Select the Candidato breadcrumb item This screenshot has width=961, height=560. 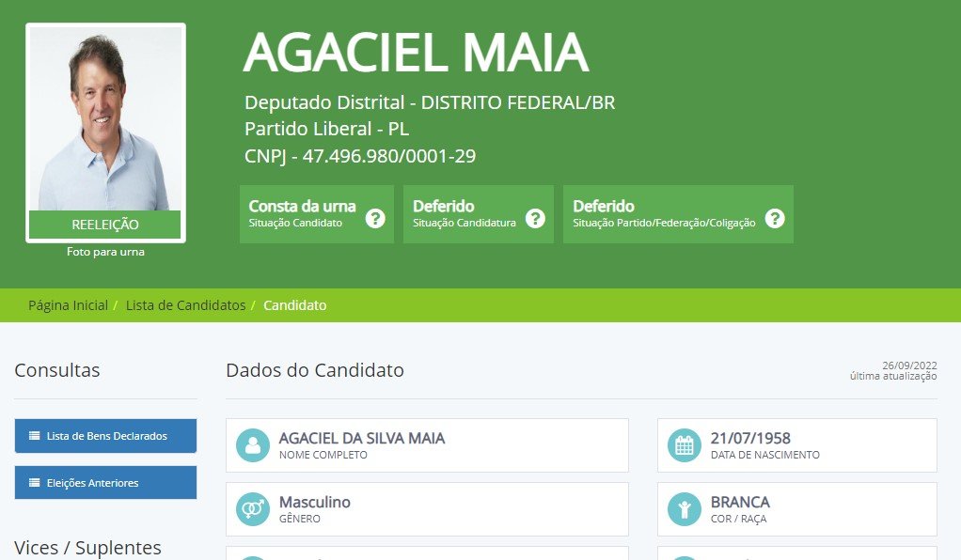(295, 305)
